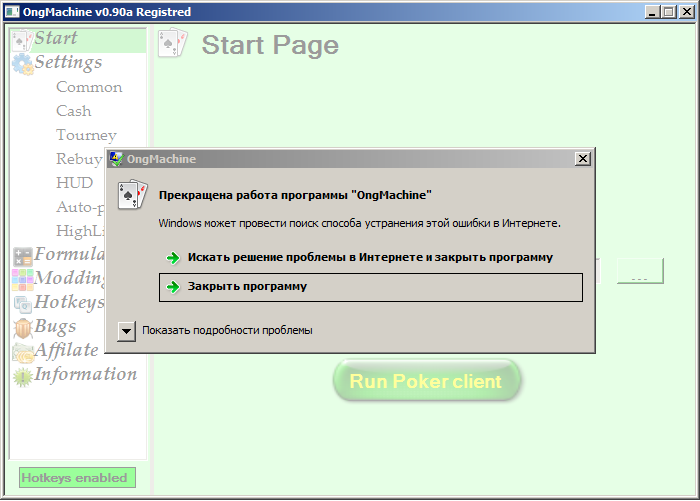Select Common settings
The image size is (700, 501).
(89, 87)
